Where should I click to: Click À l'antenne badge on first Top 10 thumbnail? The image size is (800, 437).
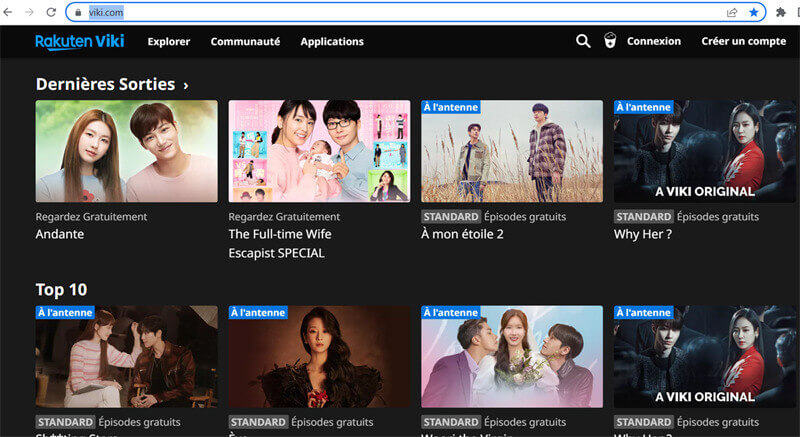pyautogui.click(x=65, y=313)
